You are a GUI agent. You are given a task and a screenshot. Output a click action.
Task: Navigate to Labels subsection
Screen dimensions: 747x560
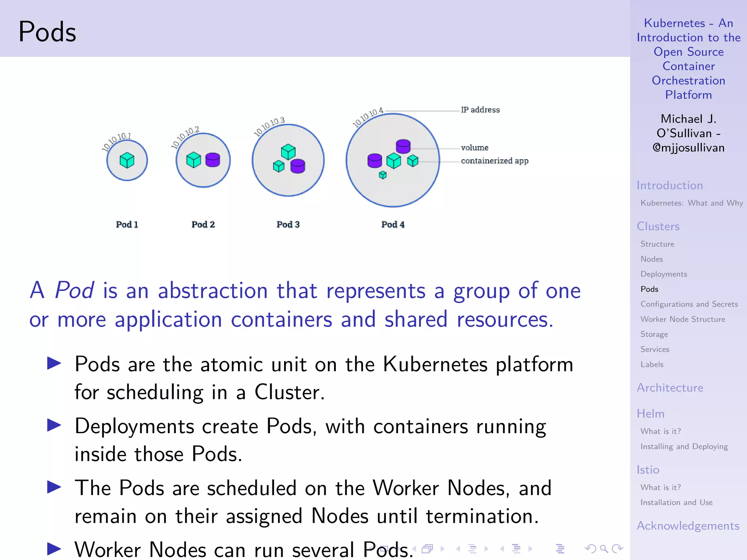(x=652, y=365)
